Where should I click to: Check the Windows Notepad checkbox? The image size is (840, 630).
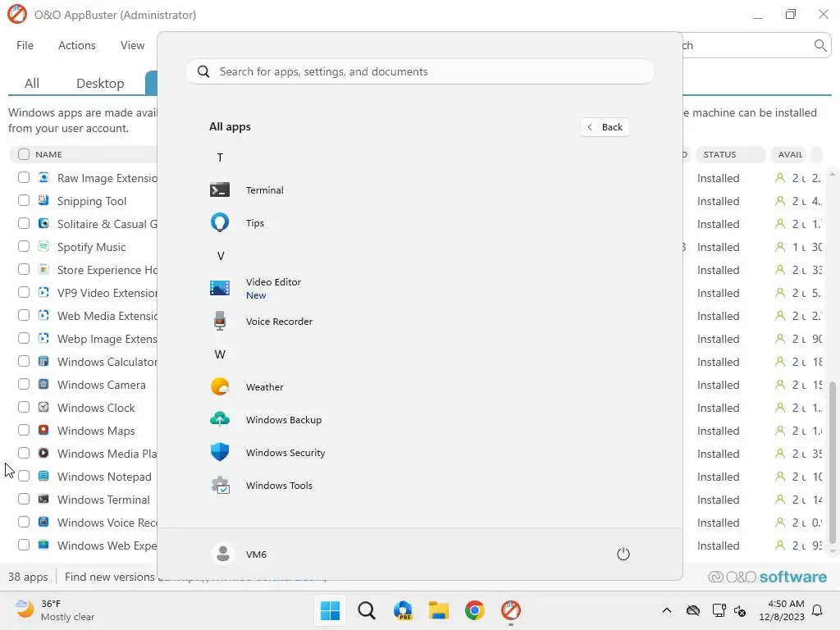point(24,477)
